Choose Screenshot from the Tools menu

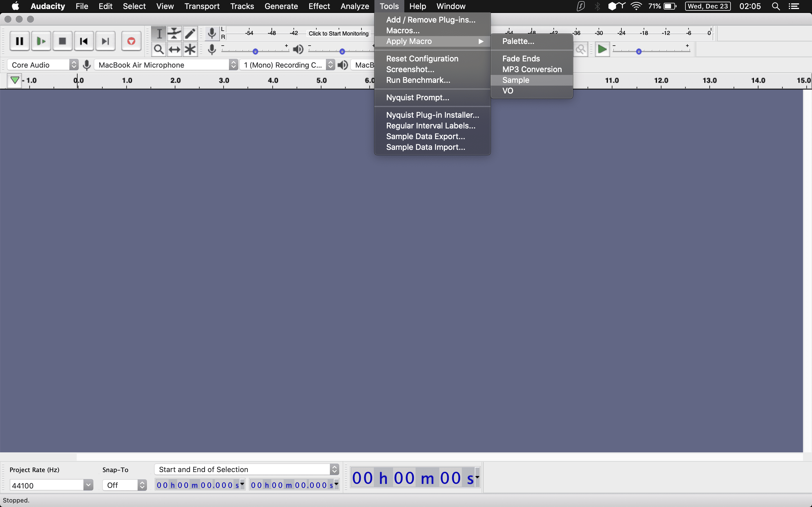[410, 69]
